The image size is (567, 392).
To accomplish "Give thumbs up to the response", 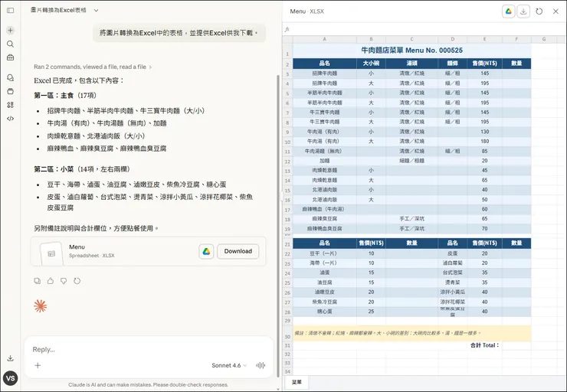I will pyautogui.click(x=51, y=281).
